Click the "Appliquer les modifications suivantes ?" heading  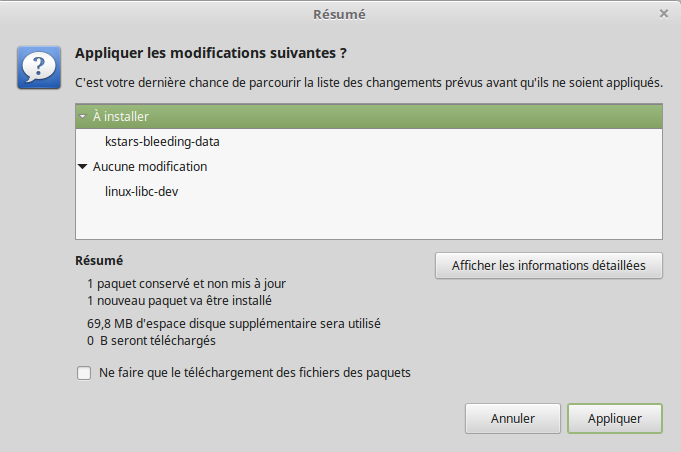(x=218, y=51)
